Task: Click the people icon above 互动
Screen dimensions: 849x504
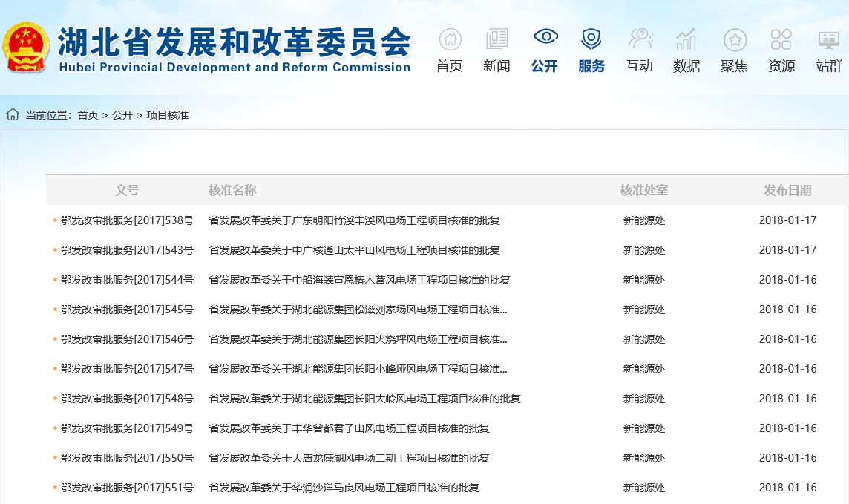Action: pos(639,39)
